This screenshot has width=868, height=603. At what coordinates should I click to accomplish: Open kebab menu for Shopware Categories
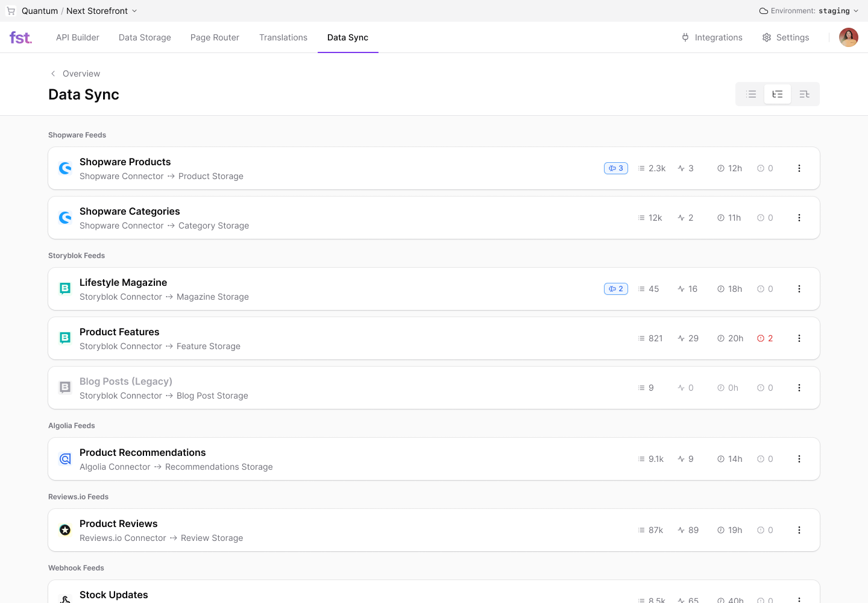pos(799,218)
